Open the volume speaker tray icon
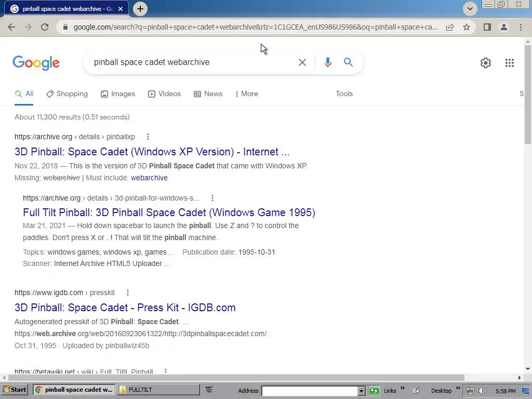The width and height of the screenshot is (532, 399). click(x=482, y=391)
